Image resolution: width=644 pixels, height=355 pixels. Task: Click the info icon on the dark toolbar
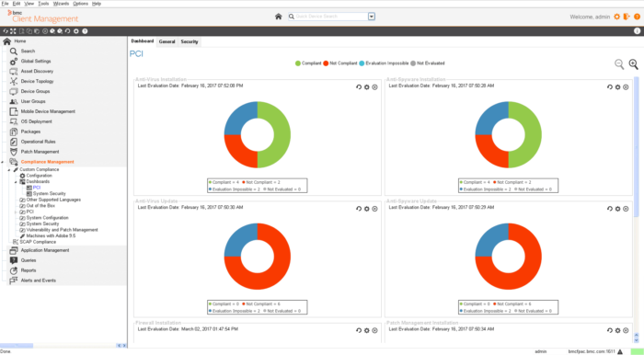(x=637, y=30)
